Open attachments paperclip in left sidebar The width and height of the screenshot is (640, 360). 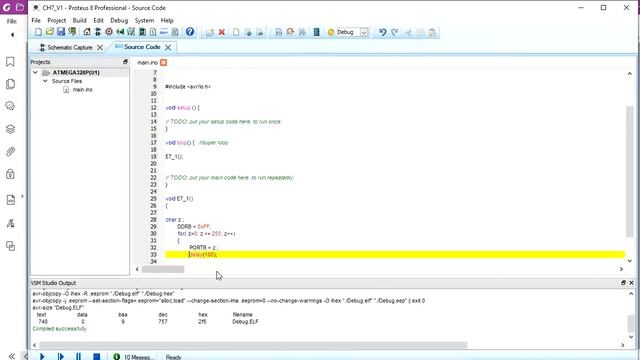[x=11, y=152]
